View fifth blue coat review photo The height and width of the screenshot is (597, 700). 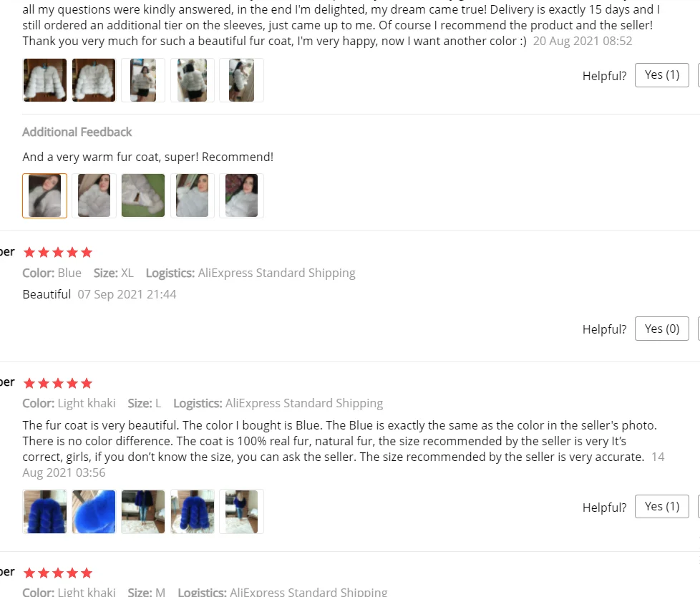pos(241,512)
